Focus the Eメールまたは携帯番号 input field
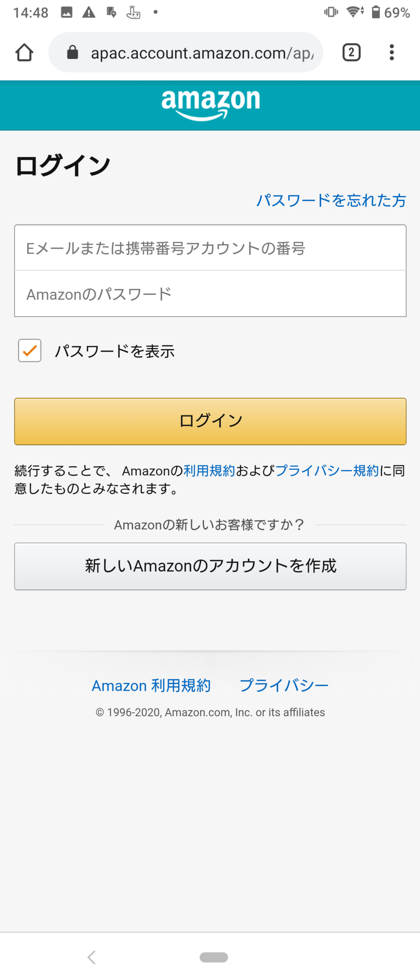Image resolution: width=420 pixels, height=980 pixels. pyautogui.click(x=210, y=248)
